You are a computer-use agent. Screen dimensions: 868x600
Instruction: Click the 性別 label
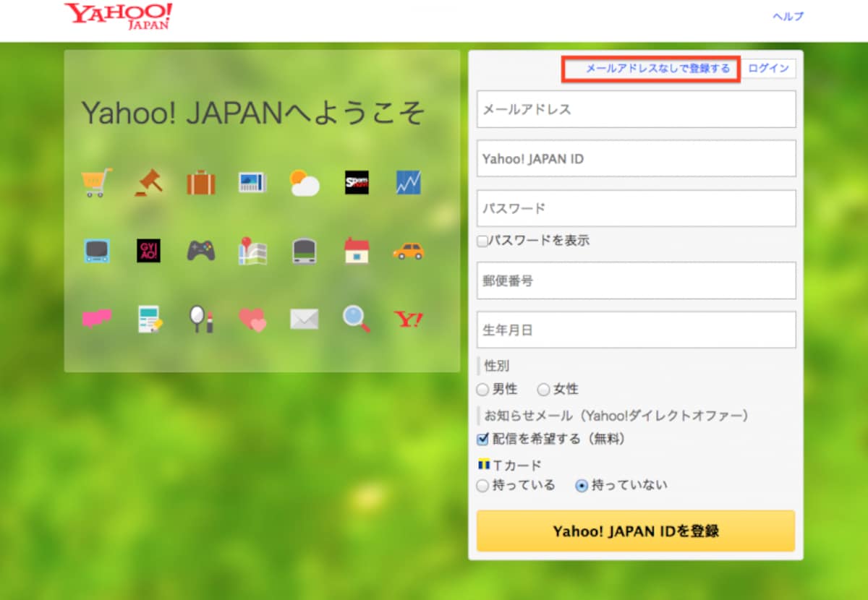click(x=497, y=366)
